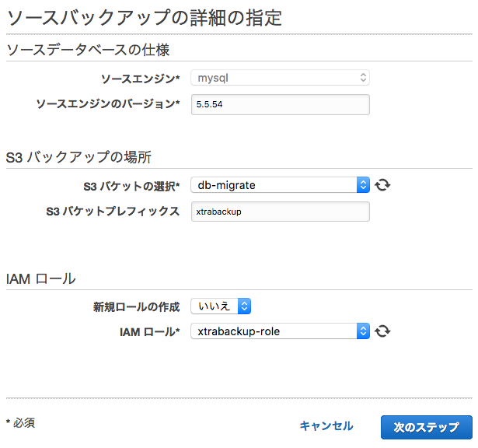Image resolution: width=478 pixels, height=448 pixels.
Task: Click the S3 バケットの選択* label
Action: coord(131,187)
